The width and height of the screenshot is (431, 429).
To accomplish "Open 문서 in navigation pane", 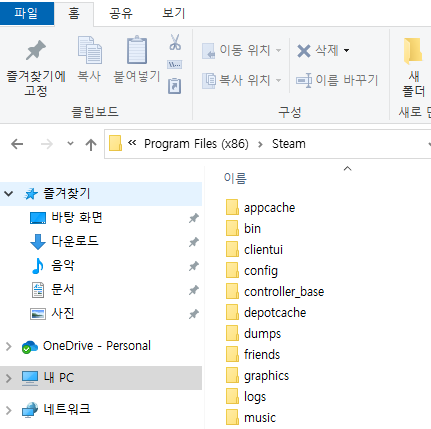I will 63,289.
